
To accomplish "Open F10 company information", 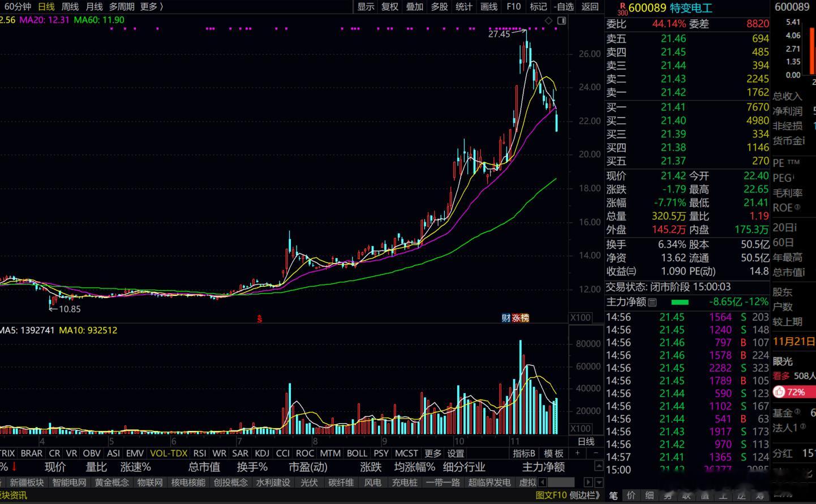I will click(x=513, y=7).
